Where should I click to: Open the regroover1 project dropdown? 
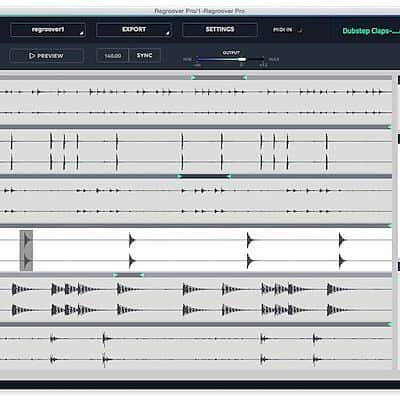[x=48, y=30]
